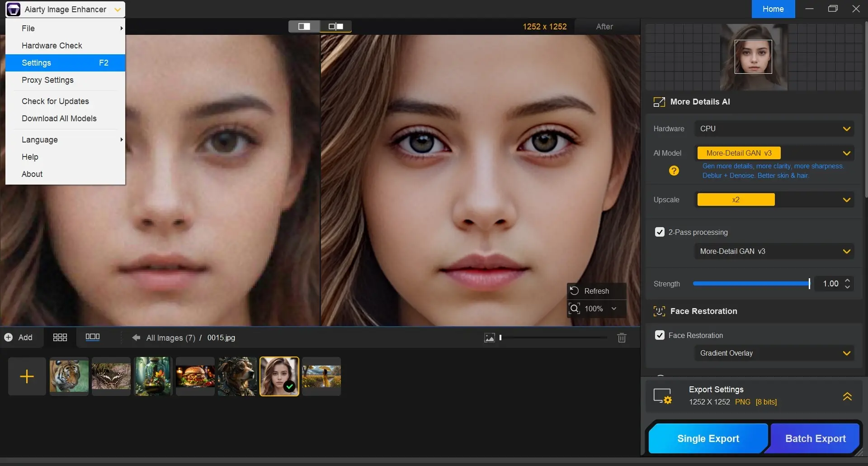Click the back arrow beside All Images
This screenshot has height=466, width=868.
(x=136, y=338)
